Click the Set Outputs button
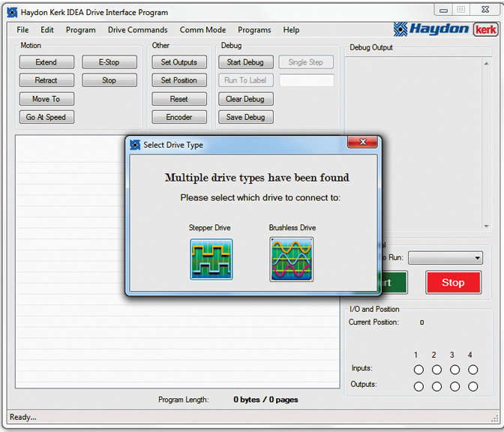Screen dimensions: 504x432 (x=178, y=62)
